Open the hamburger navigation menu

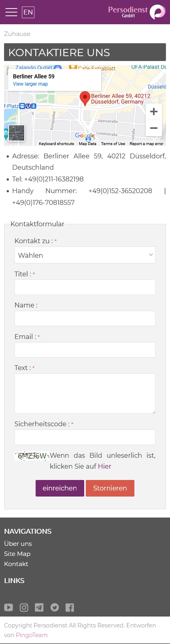11,12
